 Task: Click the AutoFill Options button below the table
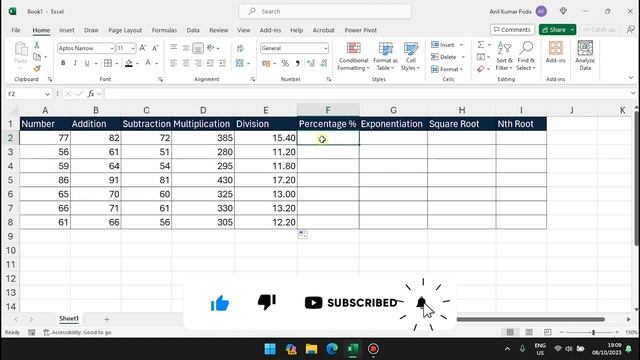pyautogui.click(x=302, y=235)
